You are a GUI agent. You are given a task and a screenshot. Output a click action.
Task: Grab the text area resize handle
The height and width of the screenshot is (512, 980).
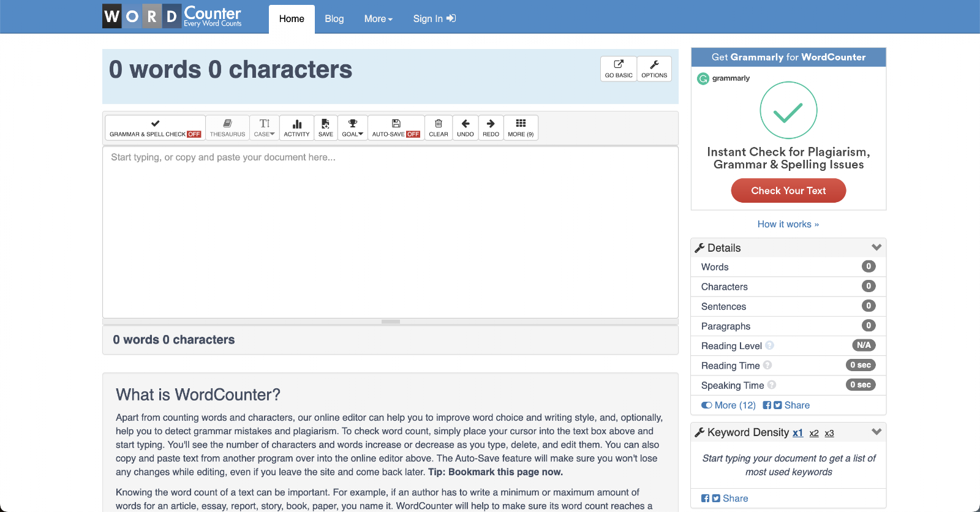[390, 322]
